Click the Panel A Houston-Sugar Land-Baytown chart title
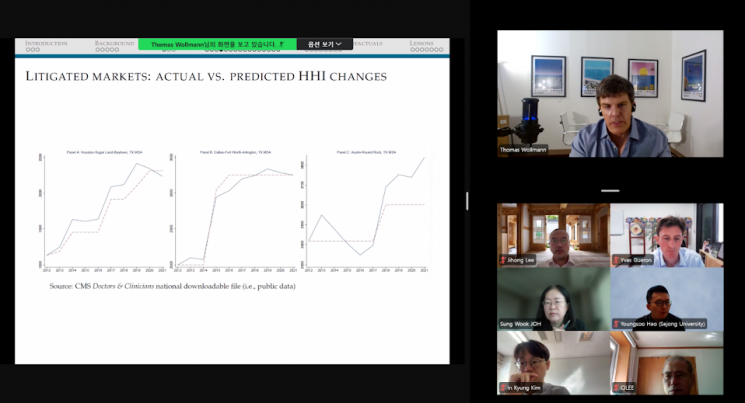Screen dimensions: 745x403 click(x=104, y=152)
